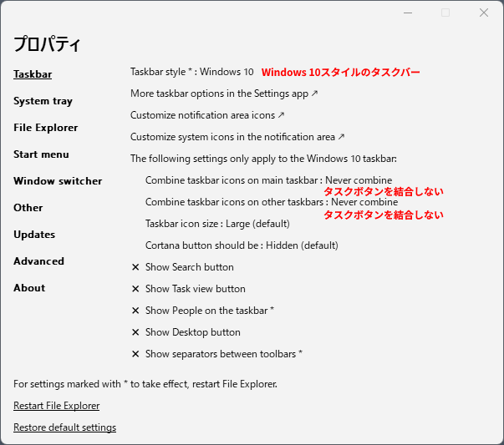Image resolution: width=504 pixels, height=445 pixels.
Task: Close the properties window
Action: [x=484, y=13]
